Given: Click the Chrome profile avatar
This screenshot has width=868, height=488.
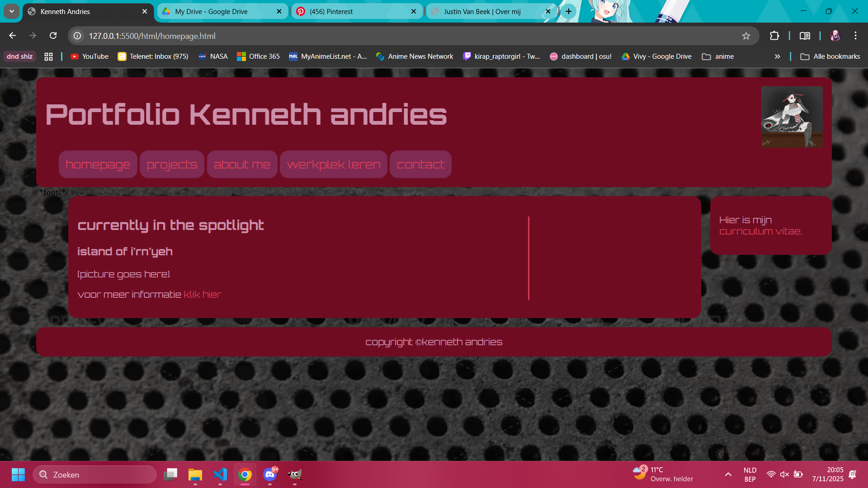Looking at the screenshot, I should pyautogui.click(x=835, y=36).
